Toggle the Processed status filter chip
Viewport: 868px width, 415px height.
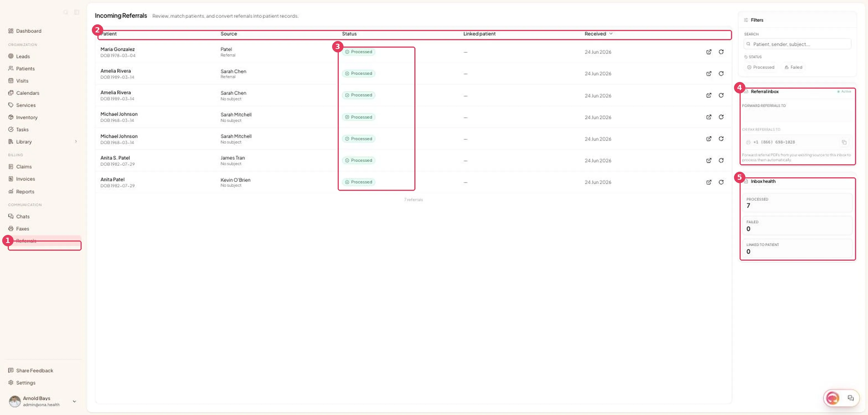tap(761, 67)
